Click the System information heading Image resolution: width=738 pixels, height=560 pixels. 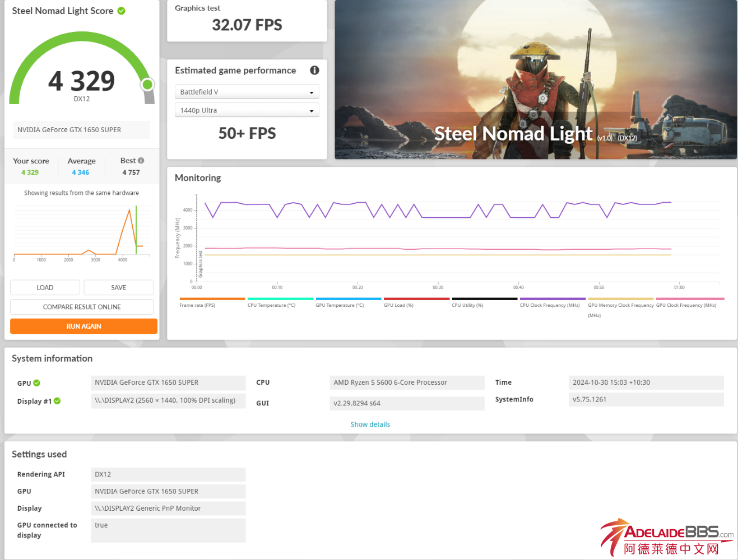[x=52, y=358]
